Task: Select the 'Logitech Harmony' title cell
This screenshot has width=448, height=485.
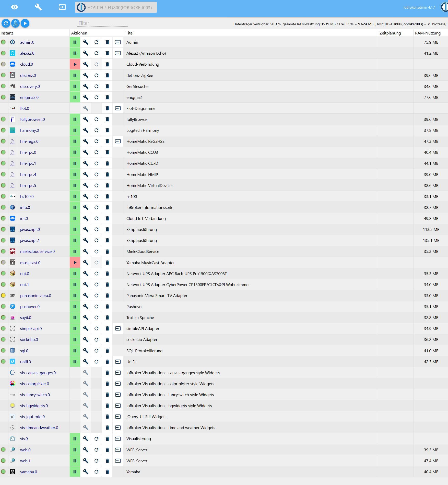Action: [143, 130]
